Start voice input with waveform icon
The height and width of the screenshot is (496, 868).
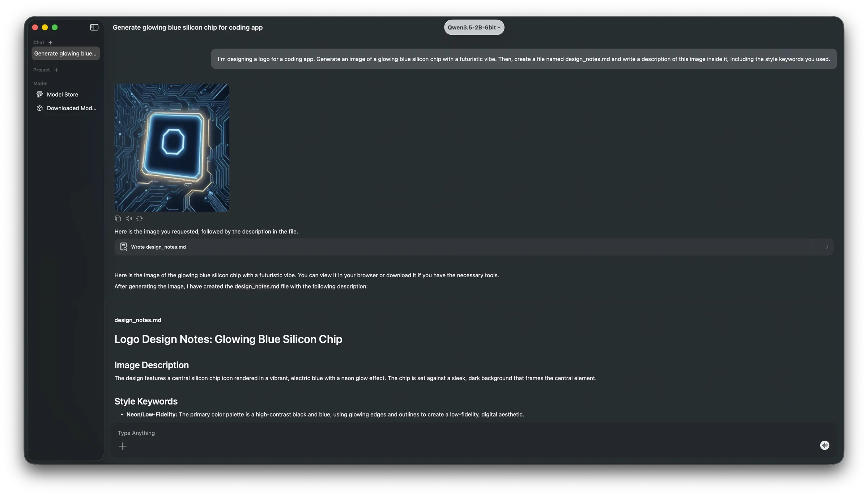coord(825,445)
